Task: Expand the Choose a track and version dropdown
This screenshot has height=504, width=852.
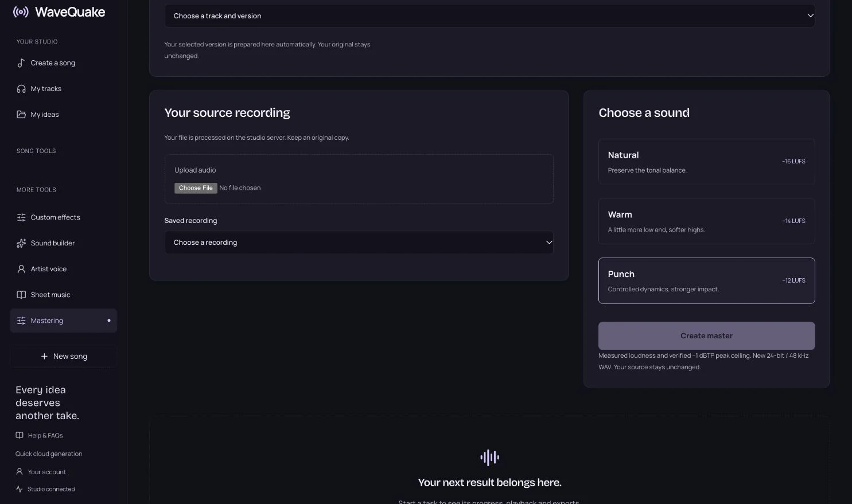Action: (x=489, y=16)
